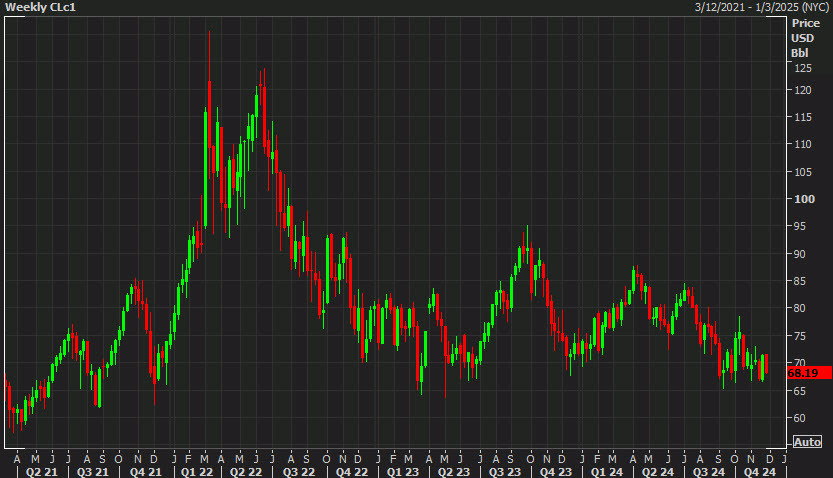The width and height of the screenshot is (833, 478).
Task: Click the early December 2021 low candlestick near 62
Action: coord(155,374)
